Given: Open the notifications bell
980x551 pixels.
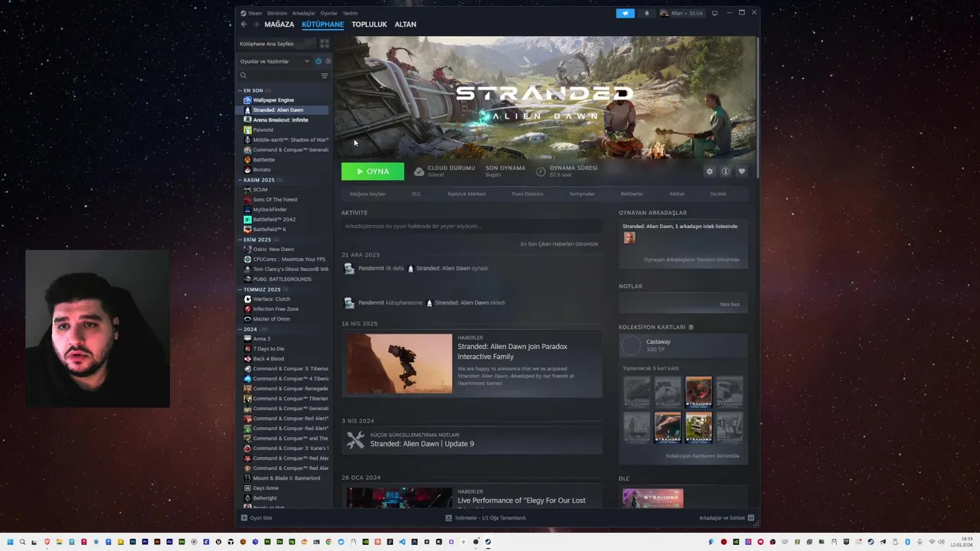Looking at the screenshot, I should pyautogui.click(x=646, y=13).
